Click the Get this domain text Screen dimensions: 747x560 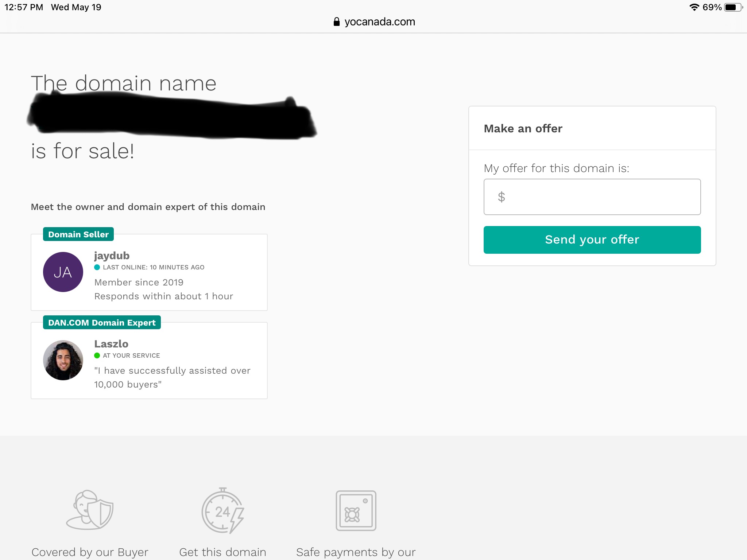pos(222,552)
